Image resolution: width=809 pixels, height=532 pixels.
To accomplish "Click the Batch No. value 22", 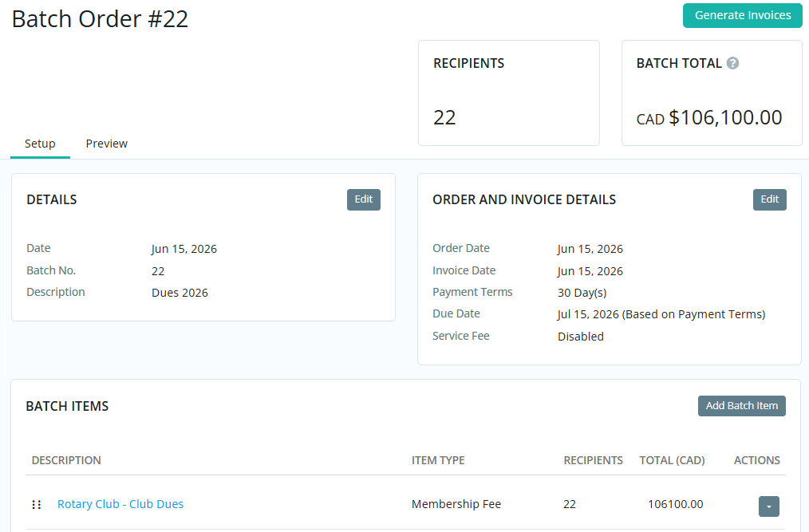I will 158,271.
